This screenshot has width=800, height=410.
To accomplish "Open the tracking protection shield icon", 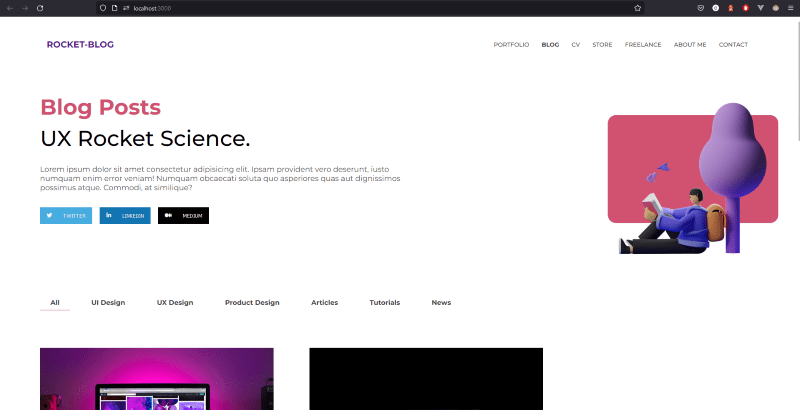I will (x=103, y=8).
